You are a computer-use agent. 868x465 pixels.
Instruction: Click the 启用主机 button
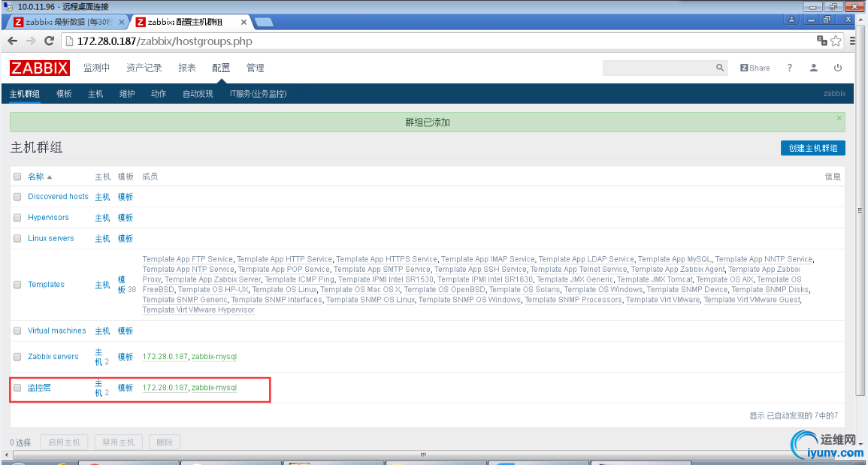click(64, 442)
